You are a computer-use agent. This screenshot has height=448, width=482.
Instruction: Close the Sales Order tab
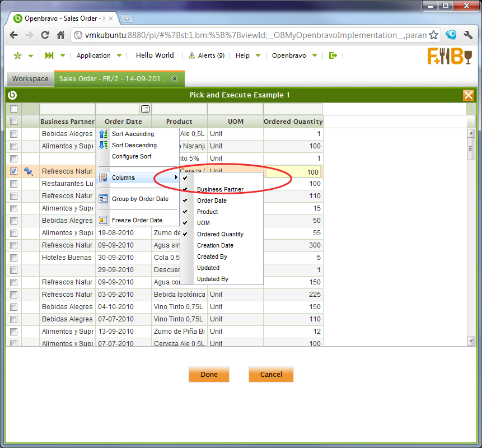coord(174,79)
